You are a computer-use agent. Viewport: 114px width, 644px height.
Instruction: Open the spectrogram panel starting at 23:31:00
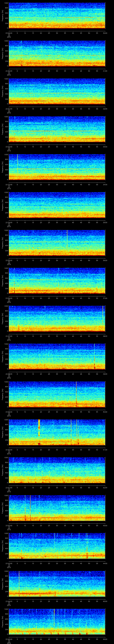tap(57, 91)
